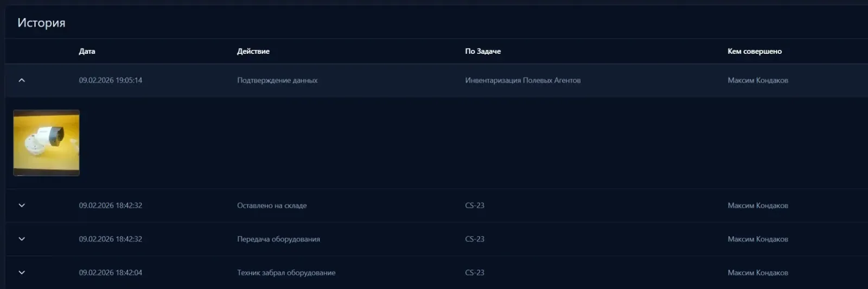Screen dimensions: 868x289
Task: Select Максим Кондаков in Оставлено на складе row
Action: (758, 205)
